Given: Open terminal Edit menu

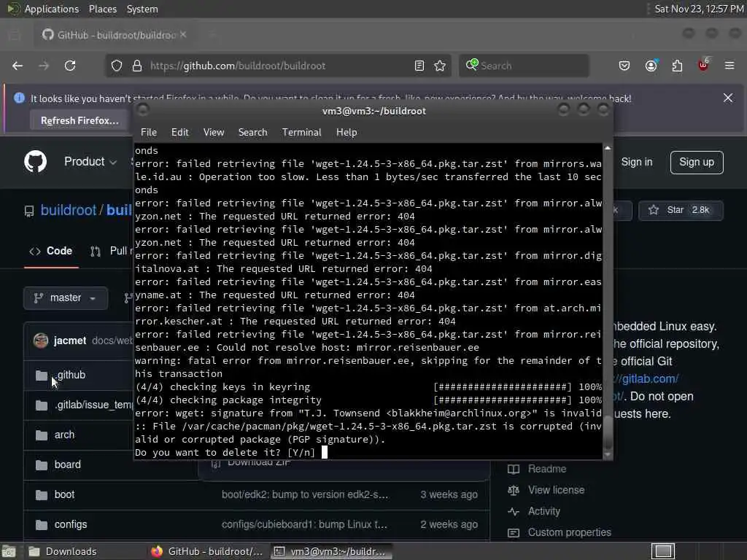Looking at the screenshot, I should pos(179,133).
